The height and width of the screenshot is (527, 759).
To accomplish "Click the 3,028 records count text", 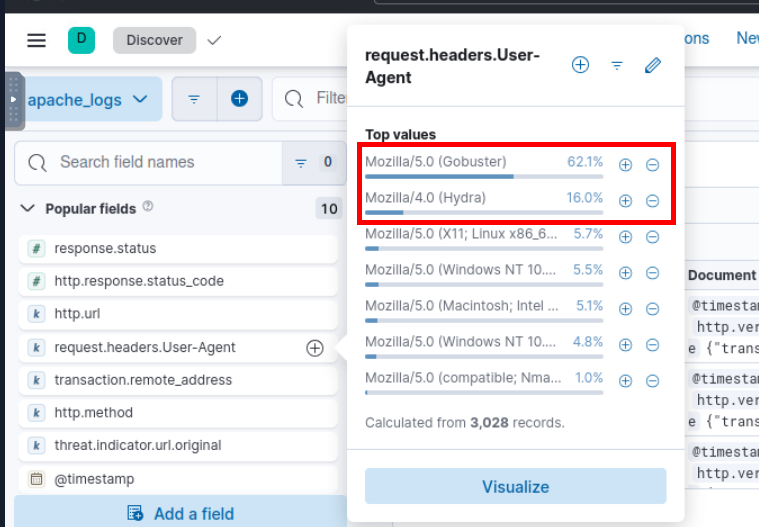I will (489, 423).
